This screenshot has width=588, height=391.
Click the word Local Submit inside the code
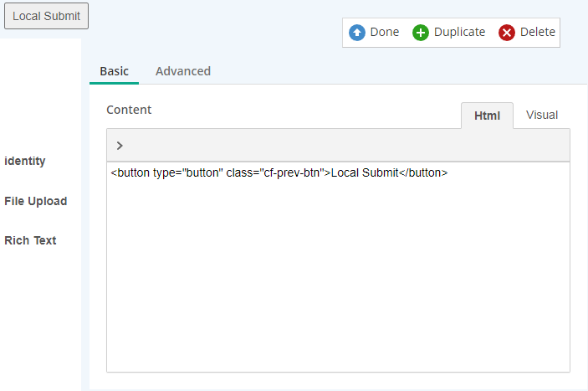(365, 172)
